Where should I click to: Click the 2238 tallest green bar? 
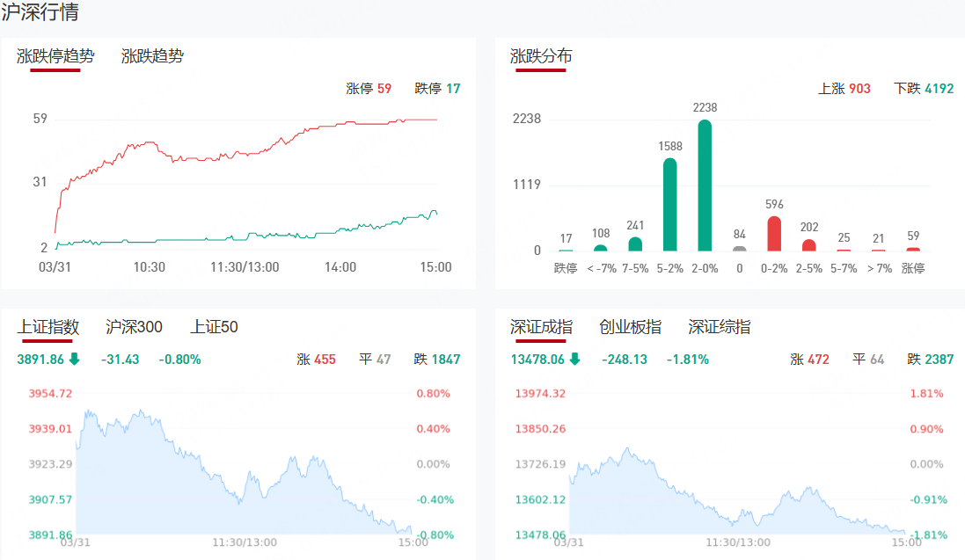[705, 185]
